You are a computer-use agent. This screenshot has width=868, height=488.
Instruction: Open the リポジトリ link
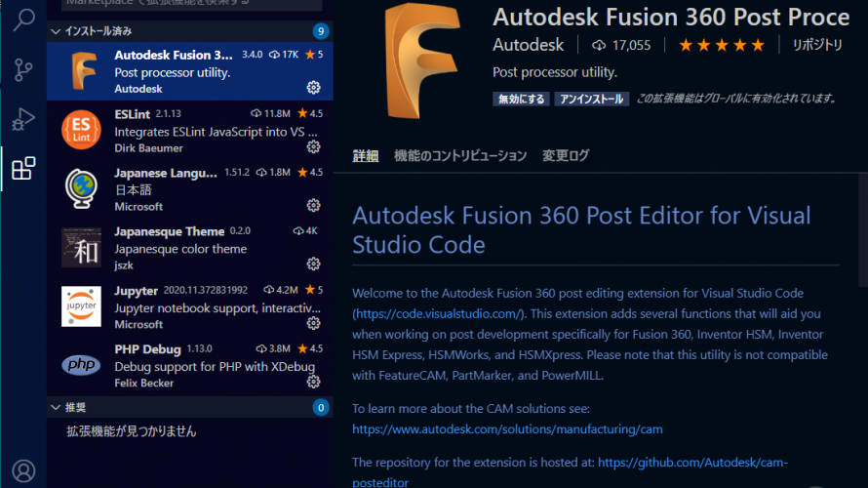[817, 46]
